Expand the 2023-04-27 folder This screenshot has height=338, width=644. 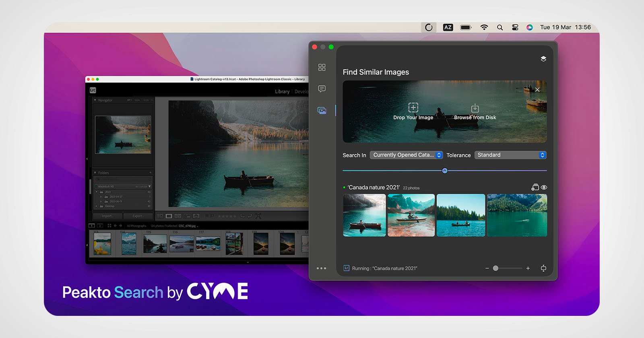[101, 197]
